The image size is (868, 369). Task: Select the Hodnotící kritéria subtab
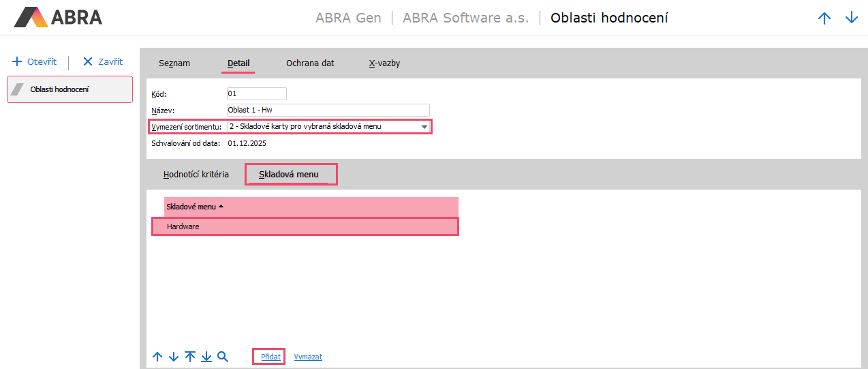(196, 175)
